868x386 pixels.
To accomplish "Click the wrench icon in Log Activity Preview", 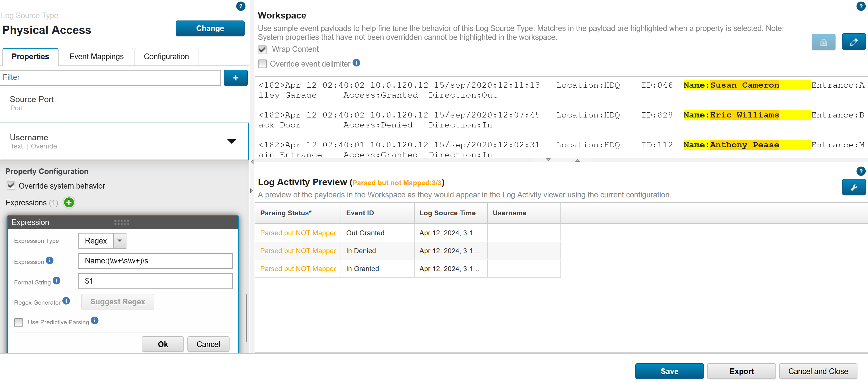I will (853, 187).
